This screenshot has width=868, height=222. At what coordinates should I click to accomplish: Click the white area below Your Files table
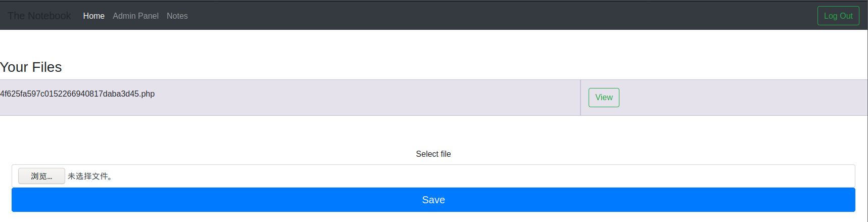pos(433,131)
